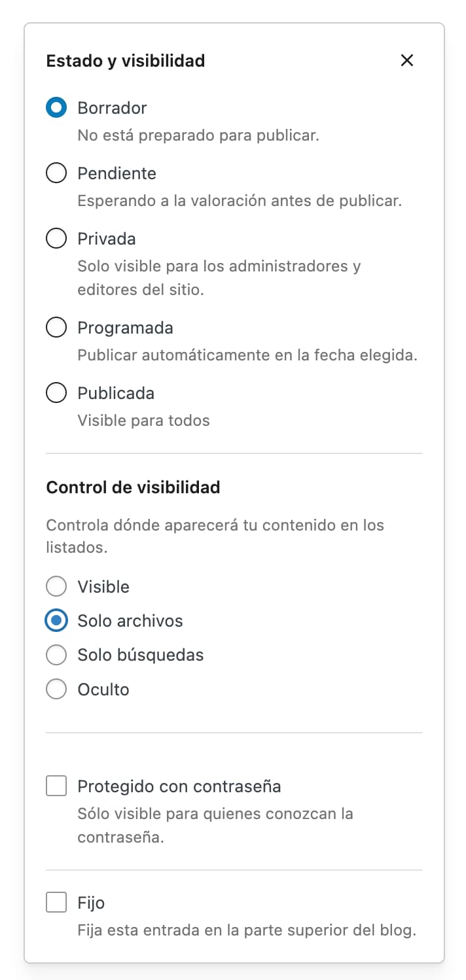The width and height of the screenshot is (466, 980).
Task: Choose the Privada status option
Action: (x=56, y=239)
